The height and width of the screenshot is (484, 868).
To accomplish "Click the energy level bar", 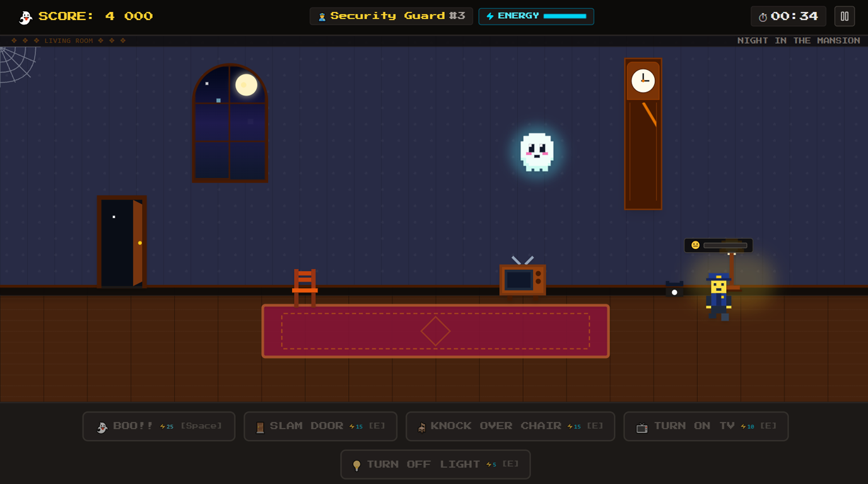I will click(x=565, y=16).
